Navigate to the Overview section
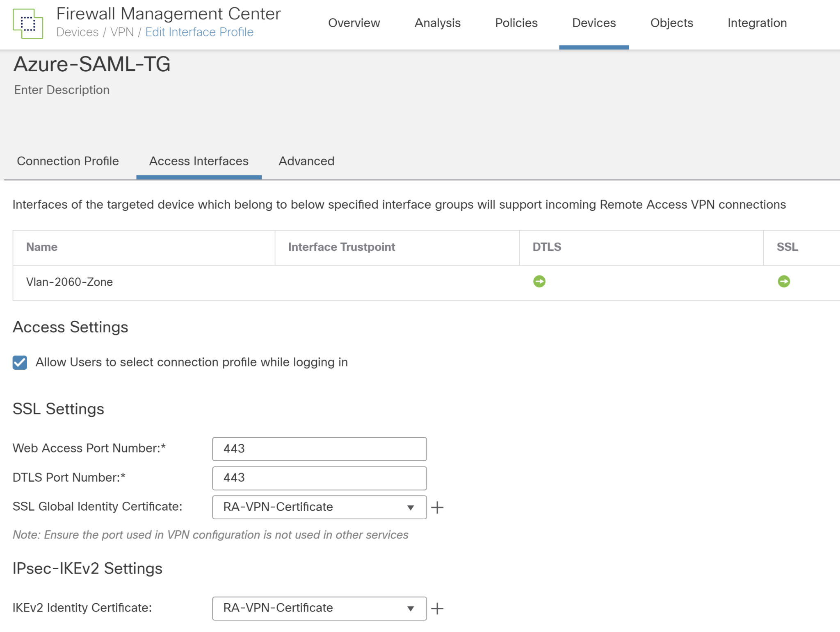The width and height of the screenshot is (840, 632). pos(354,23)
